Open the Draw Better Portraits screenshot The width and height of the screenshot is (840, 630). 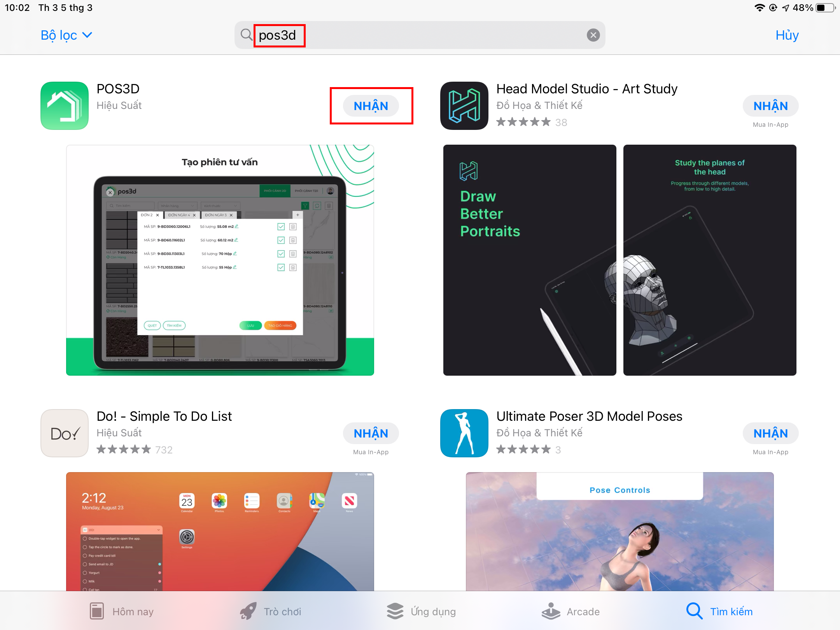coord(529,260)
